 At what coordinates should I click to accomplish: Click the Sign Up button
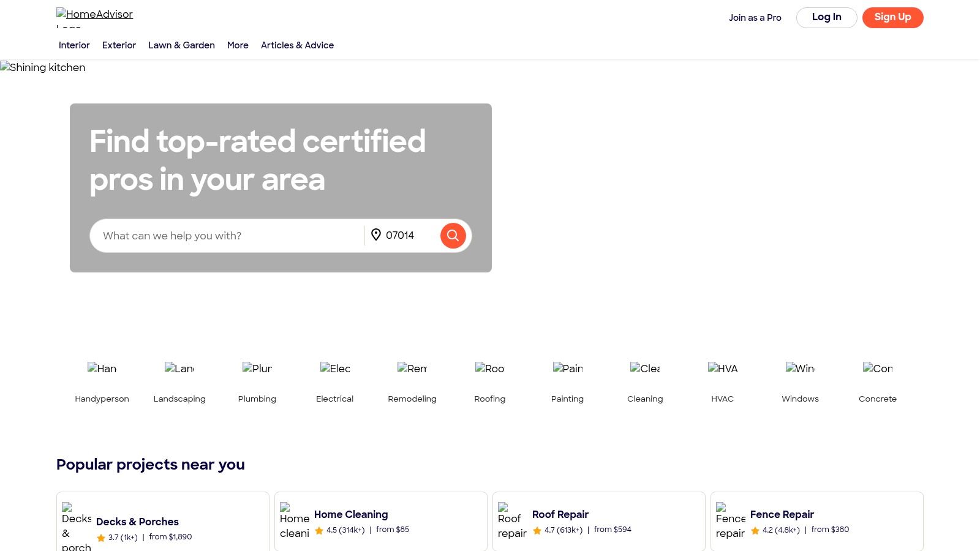click(x=892, y=17)
